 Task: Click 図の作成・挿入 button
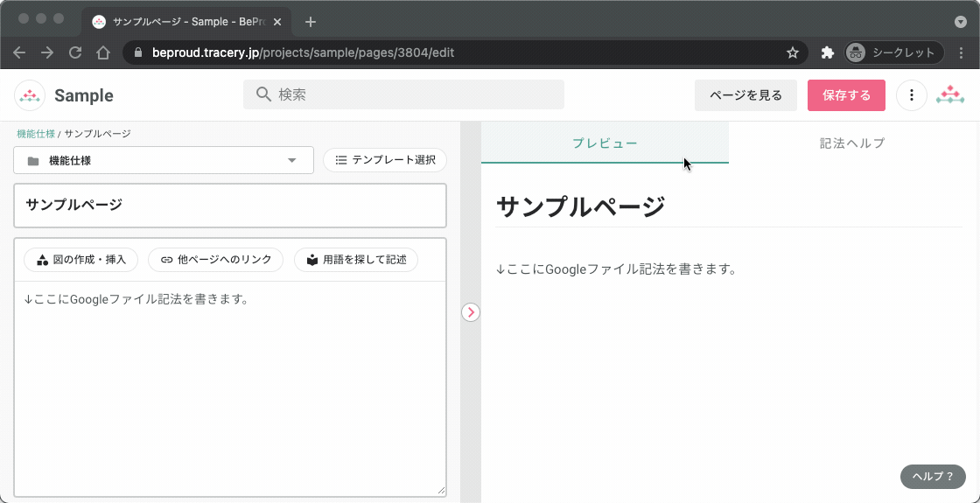[80, 260]
